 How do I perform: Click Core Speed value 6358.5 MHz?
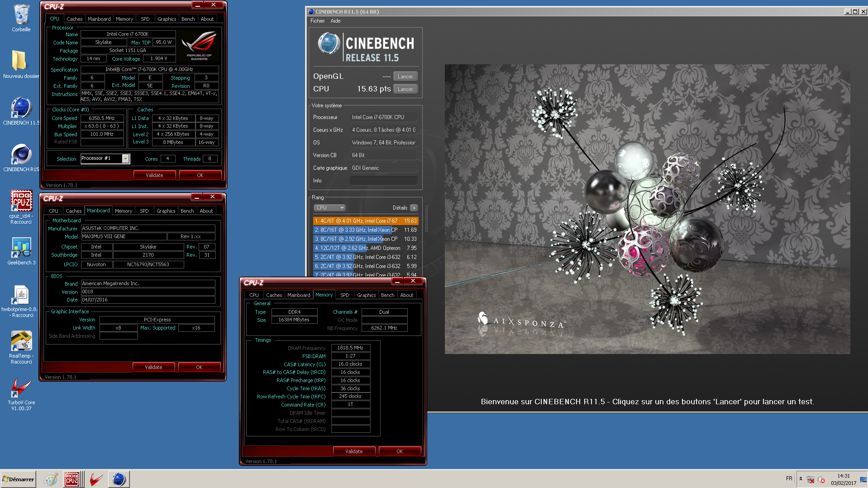[x=102, y=118]
